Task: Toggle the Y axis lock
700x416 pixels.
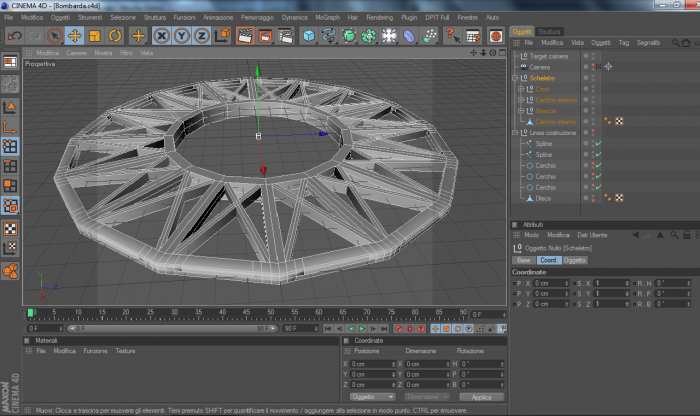Action: (182, 36)
